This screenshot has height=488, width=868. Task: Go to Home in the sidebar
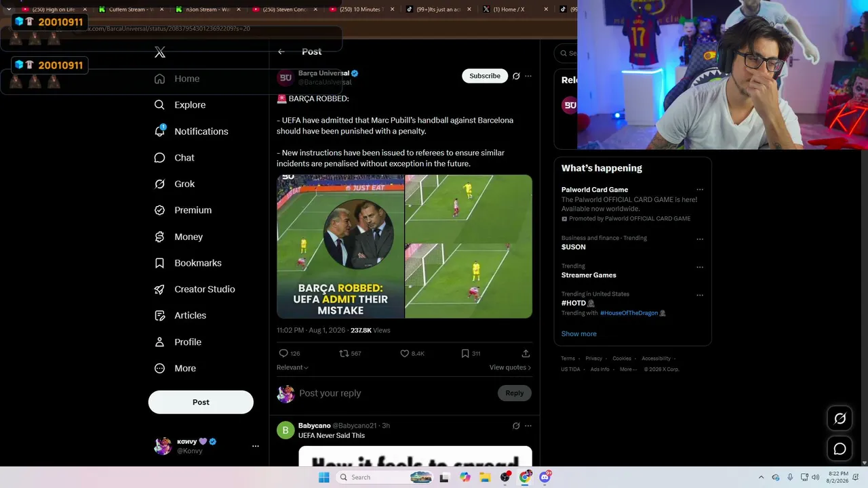[x=177, y=79]
